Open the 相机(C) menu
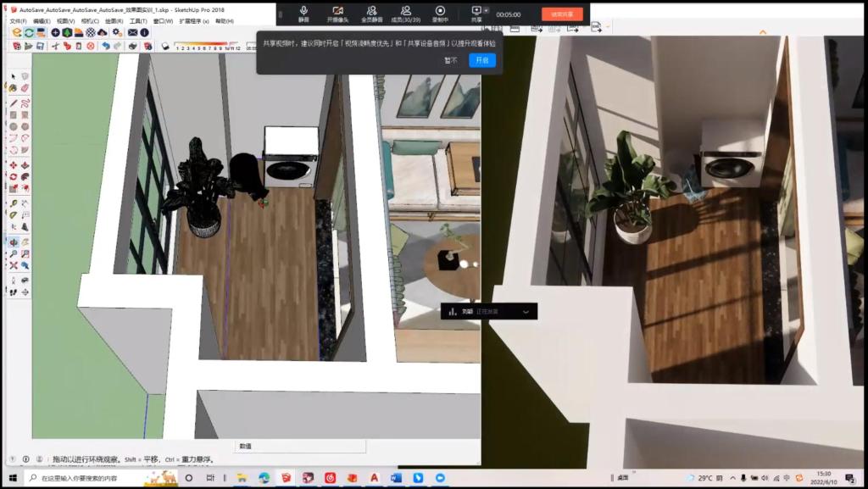868x489 pixels. tap(89, 20)
